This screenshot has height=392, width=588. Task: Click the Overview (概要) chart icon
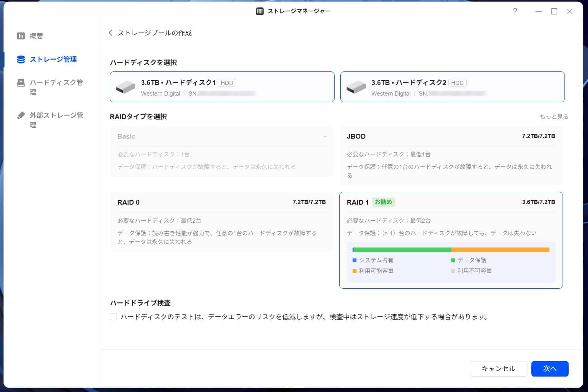[x=21, y=36]
